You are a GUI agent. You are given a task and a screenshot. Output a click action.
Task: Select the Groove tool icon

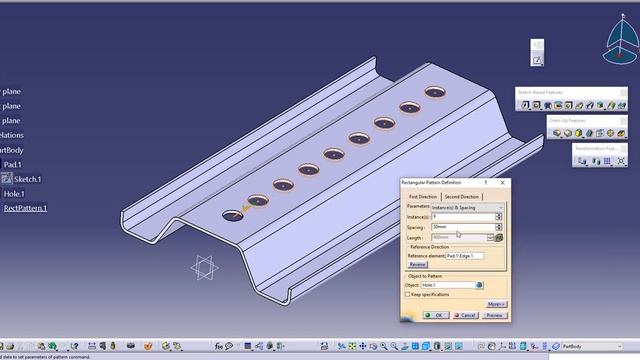pyautogui.click(x=558, y=105)
